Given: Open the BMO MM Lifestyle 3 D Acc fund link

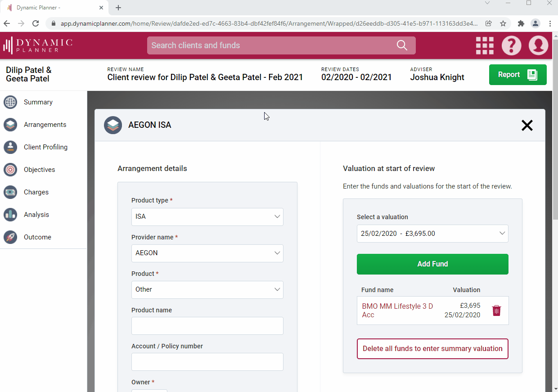Looking at the screenshot, I should pos(397,311).
